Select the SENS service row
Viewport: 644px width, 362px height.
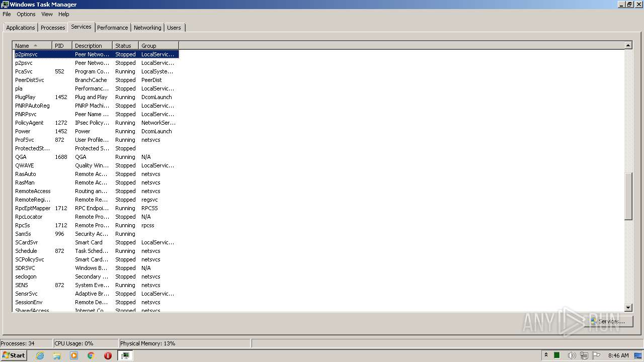click(96, 285)
